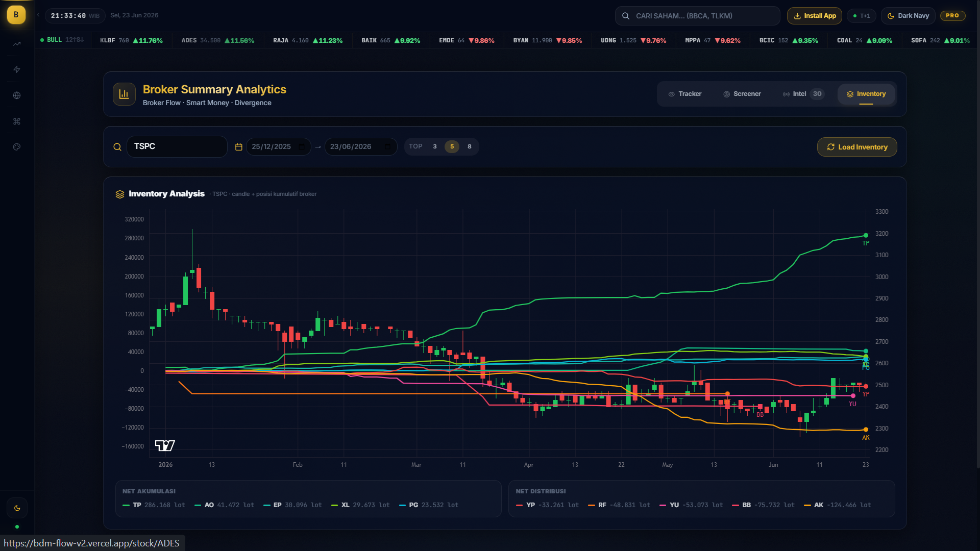Click the BULL market status indicator
This screenshot has width=980, height=551.
[x=62, y=40]
